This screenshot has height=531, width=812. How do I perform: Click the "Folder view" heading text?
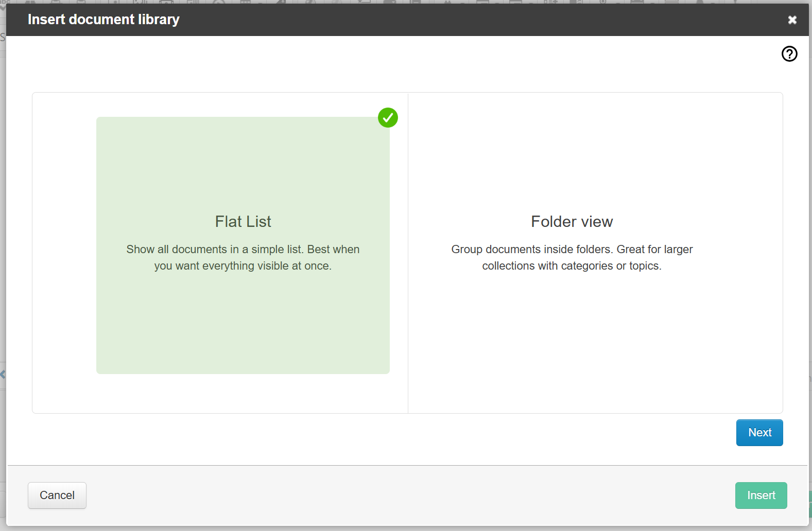pyautogui.click(x=572, y=222)
